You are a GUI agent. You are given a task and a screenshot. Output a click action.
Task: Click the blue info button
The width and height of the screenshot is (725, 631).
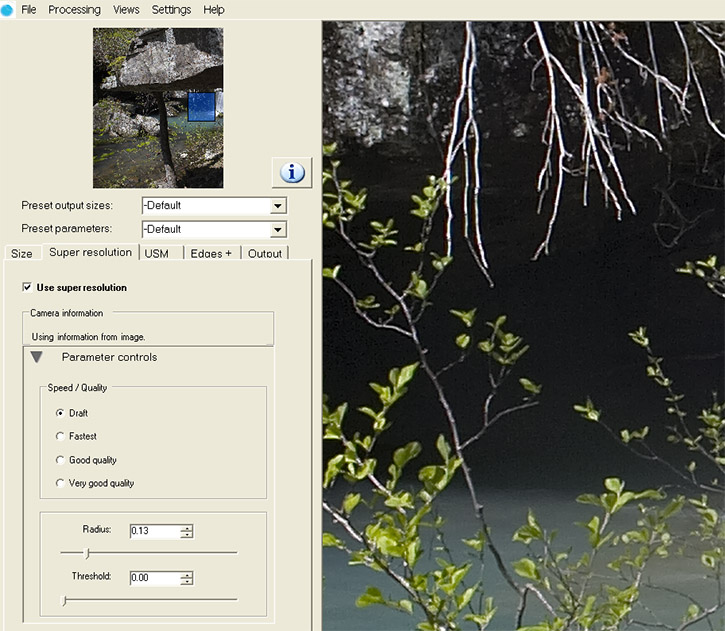[292, 172]
